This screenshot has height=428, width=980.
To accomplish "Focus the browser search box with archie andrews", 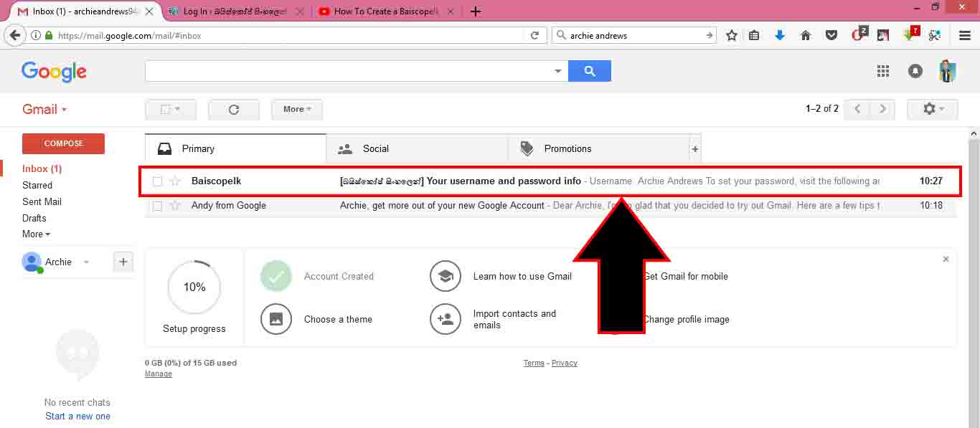I will (x=635, y=35).
